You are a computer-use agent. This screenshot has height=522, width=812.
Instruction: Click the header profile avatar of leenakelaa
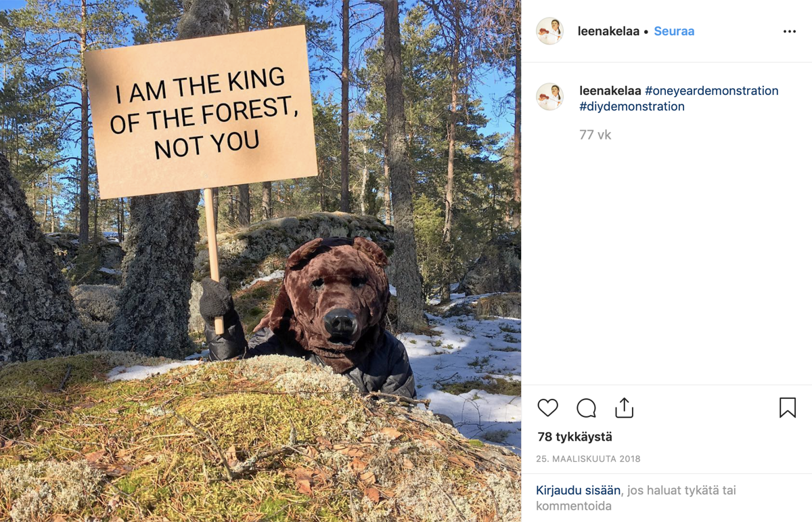point(549,31)
